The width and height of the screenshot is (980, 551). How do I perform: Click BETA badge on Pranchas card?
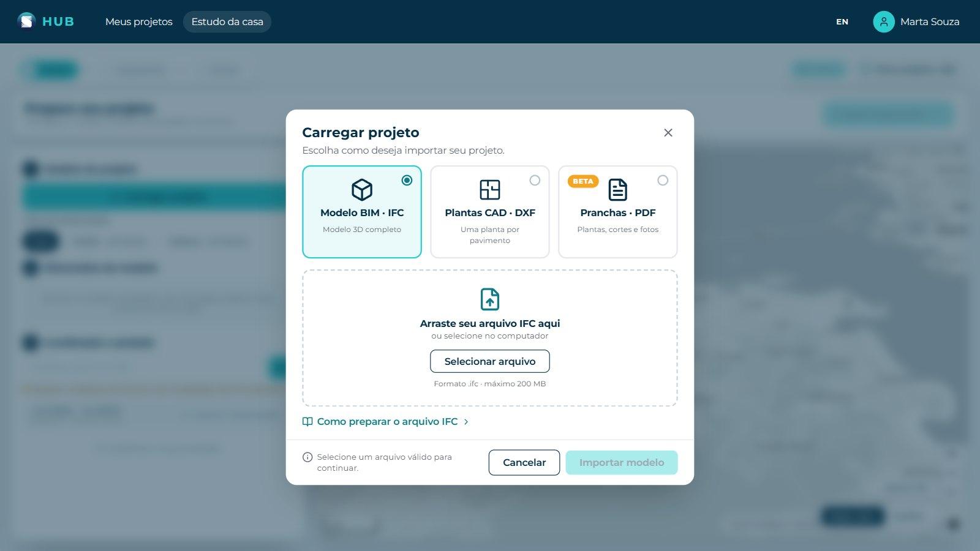click(x=583, y=181)
